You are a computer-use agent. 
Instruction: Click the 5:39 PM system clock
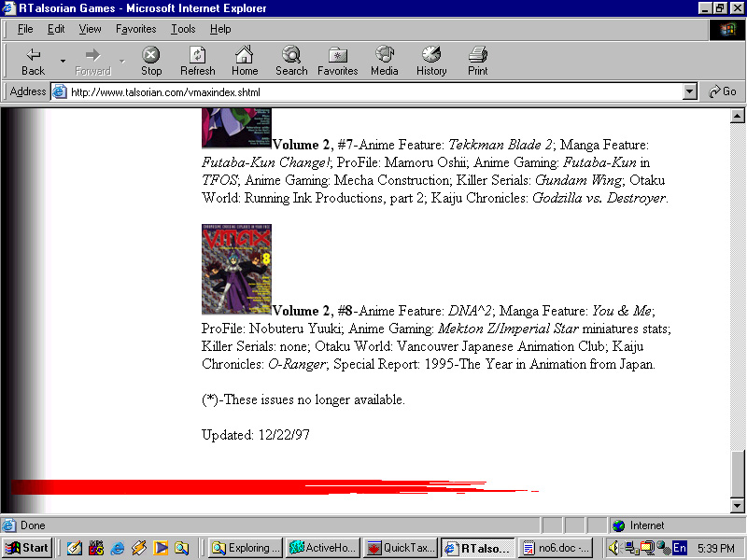716,548
